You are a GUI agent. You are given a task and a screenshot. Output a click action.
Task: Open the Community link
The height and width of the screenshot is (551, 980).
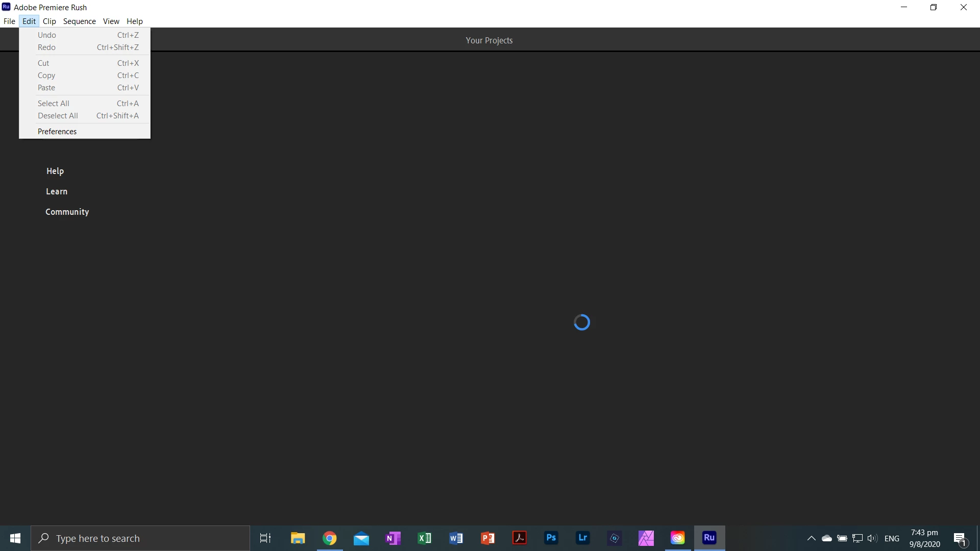(x=67, y=212)
